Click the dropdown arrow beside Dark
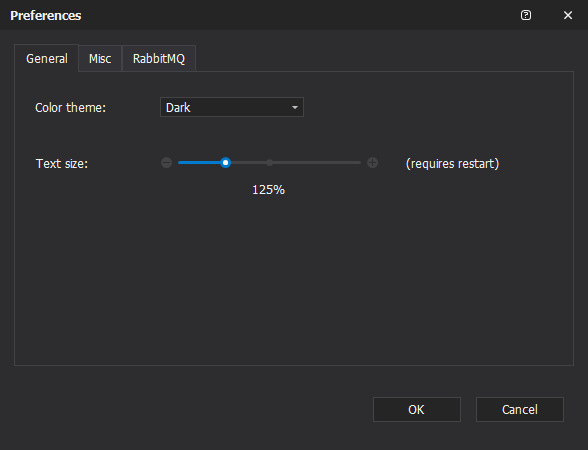This screenshot has height=450, width=588. click(x=295, y=108)
